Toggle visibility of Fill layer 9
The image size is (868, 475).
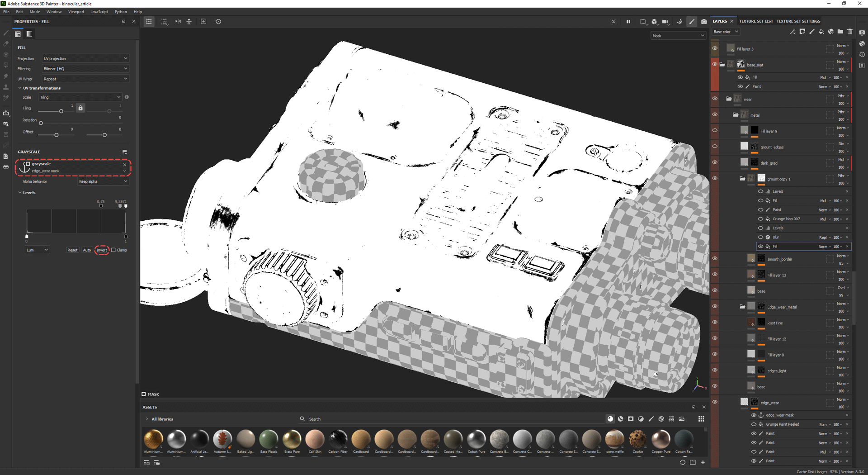coord(715,131)
